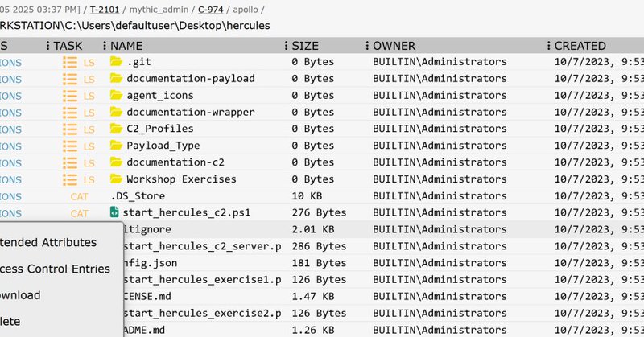
Task: Click the 1.47 KB size cell
Action: pyautogui.click(x=313, y=297)
